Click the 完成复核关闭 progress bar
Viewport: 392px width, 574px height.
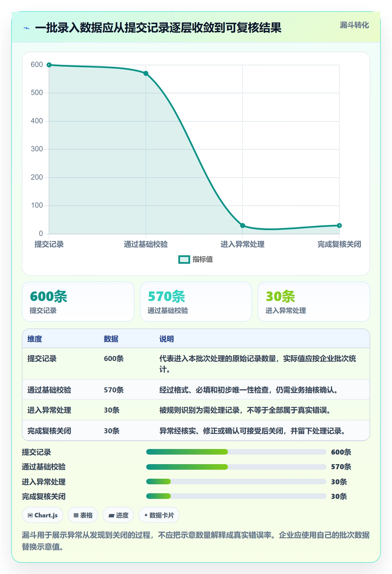point(236,496)
